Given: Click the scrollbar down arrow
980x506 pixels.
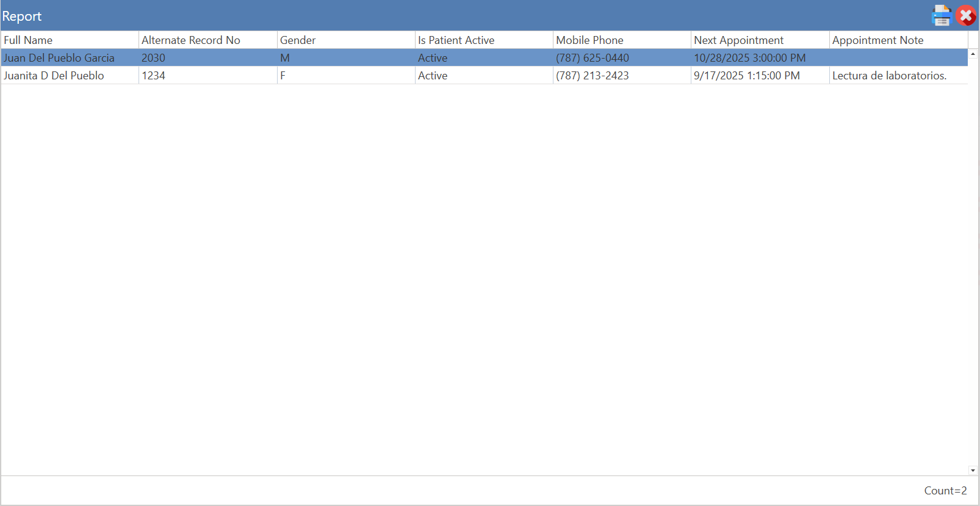Looking at the screenshot, I should pos(973,471).
